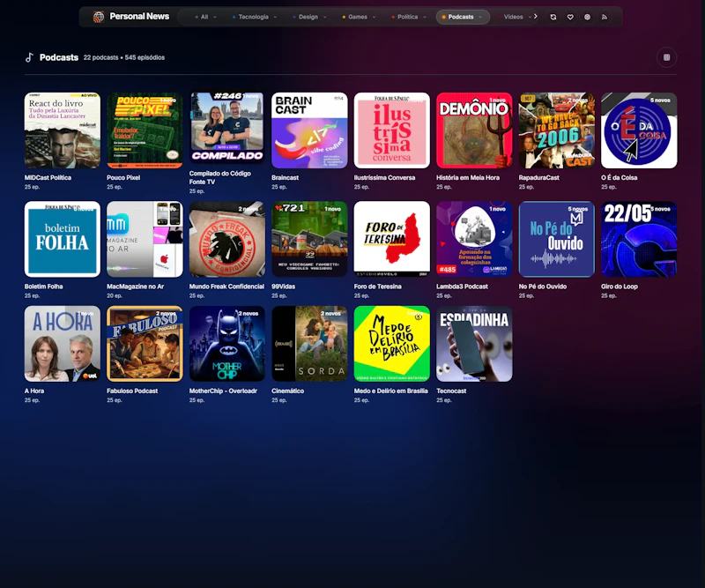Open the Braincast podcast cover
705x588 pixels.
[x=309, y=130]
